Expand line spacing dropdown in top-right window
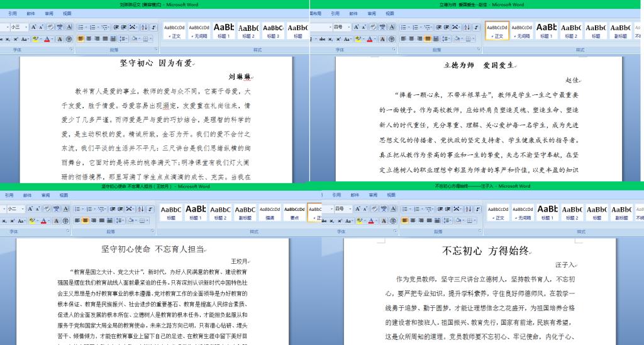644x345 pixels. [x=448, y=38]
